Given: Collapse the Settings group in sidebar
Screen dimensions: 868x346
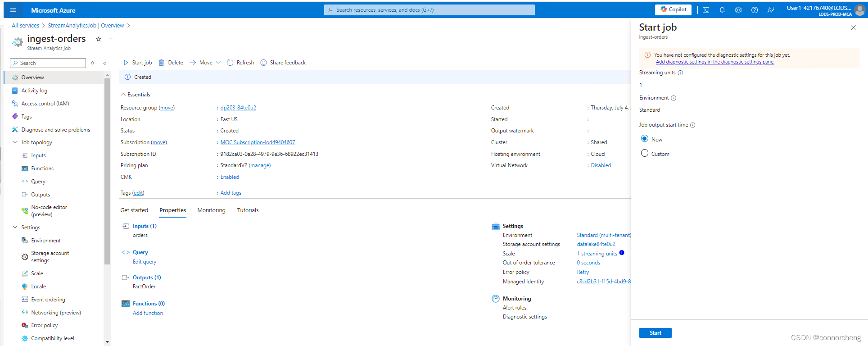Looking at the screenshot, I should [15, 228].
